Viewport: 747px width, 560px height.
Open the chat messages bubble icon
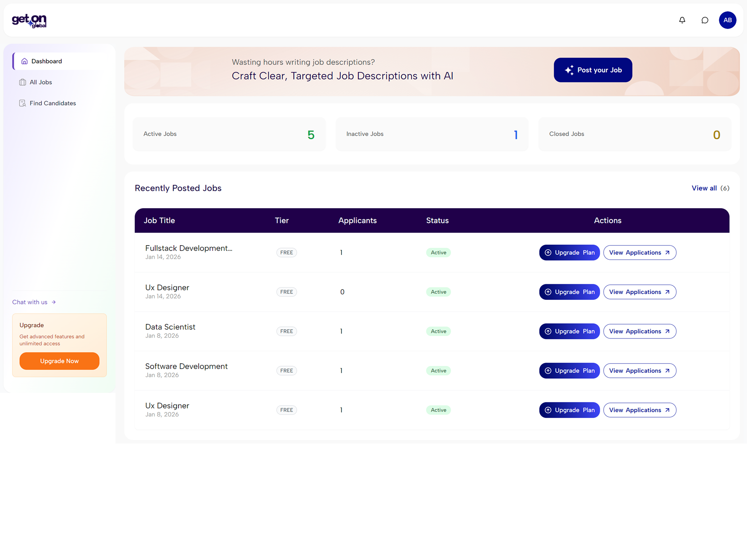coord(704,20)
